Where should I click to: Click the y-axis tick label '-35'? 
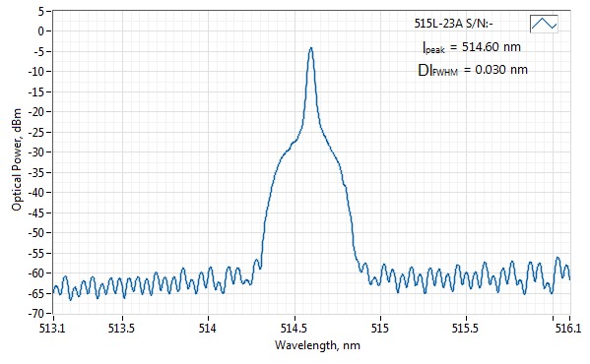click(x=35, y=172)
